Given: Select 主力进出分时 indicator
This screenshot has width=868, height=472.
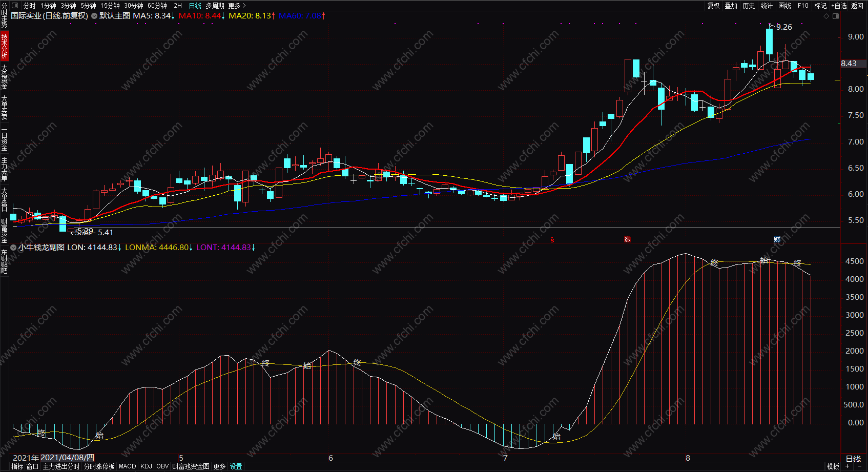Looking at the screenshot, I should tap(61, 467).
